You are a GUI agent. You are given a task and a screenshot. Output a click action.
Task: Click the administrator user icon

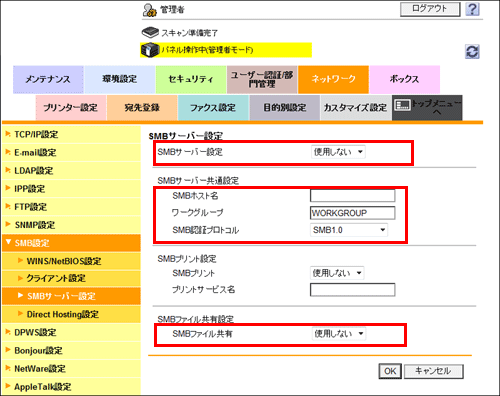coord(150,10)
